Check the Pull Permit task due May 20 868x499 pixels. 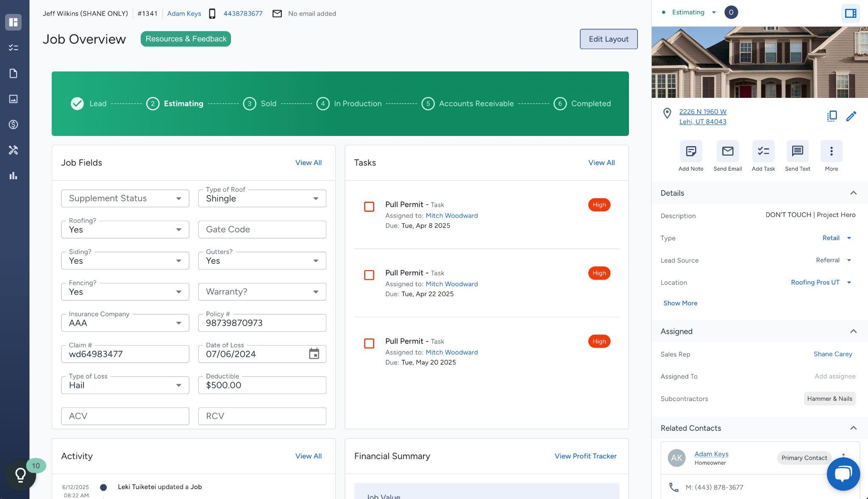(x=369, y=344)
